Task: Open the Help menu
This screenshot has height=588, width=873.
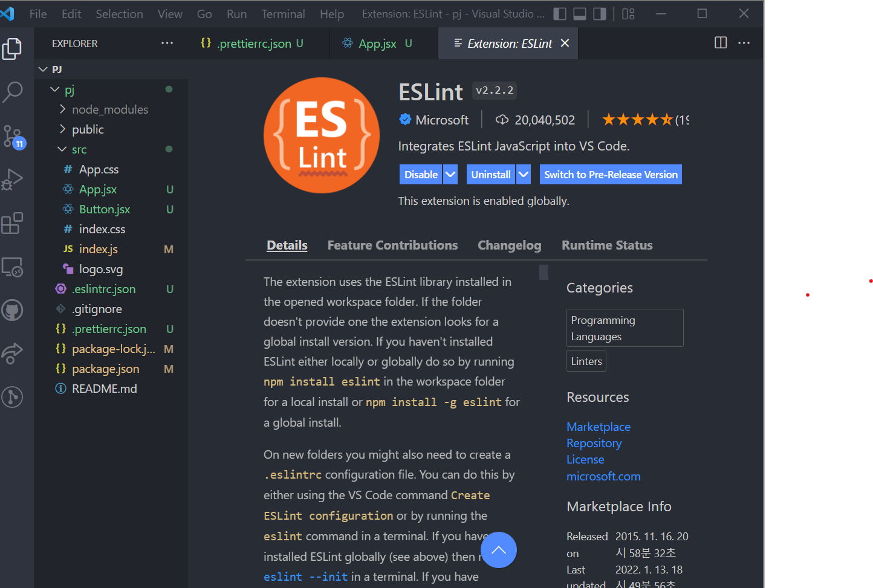Action: tap(332, 14)
